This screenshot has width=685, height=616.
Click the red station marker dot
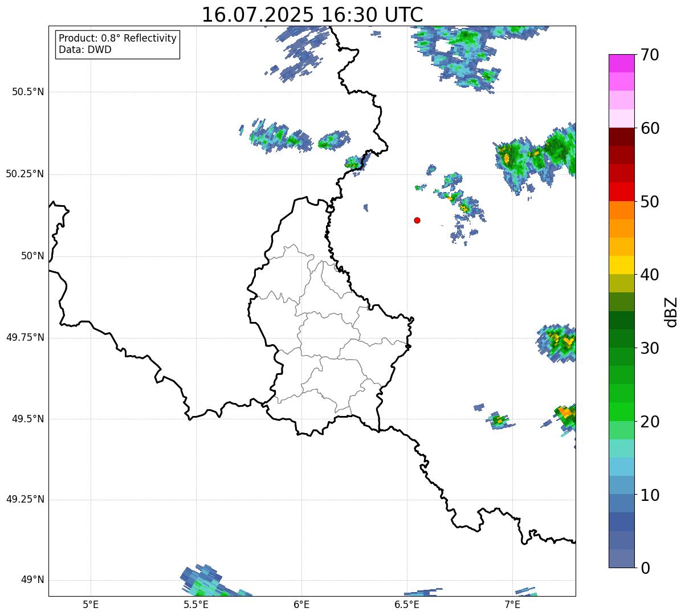(x=417, y=220)
